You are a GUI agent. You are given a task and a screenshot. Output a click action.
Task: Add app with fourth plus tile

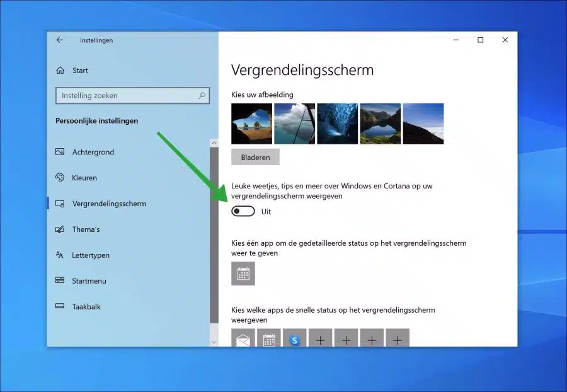(x=398, y=338)
